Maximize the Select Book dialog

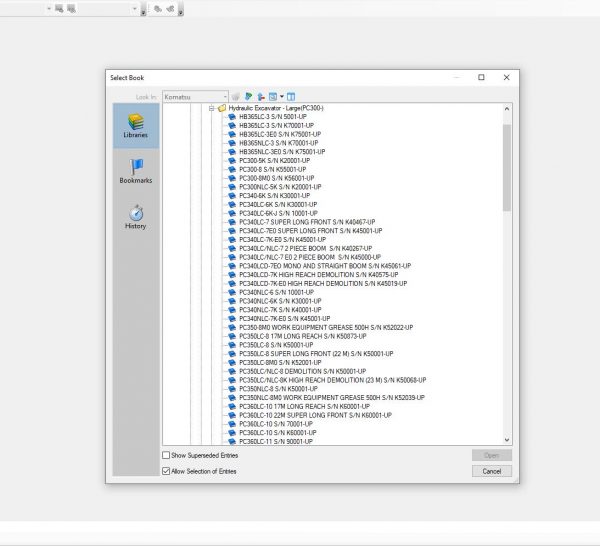tap(481, 77)
